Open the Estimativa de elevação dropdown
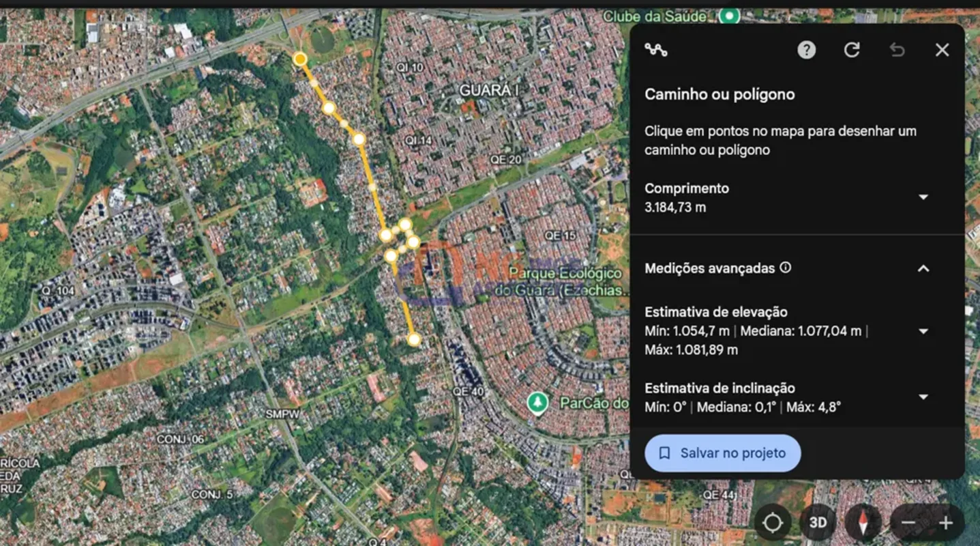 (x=923, y=331)
